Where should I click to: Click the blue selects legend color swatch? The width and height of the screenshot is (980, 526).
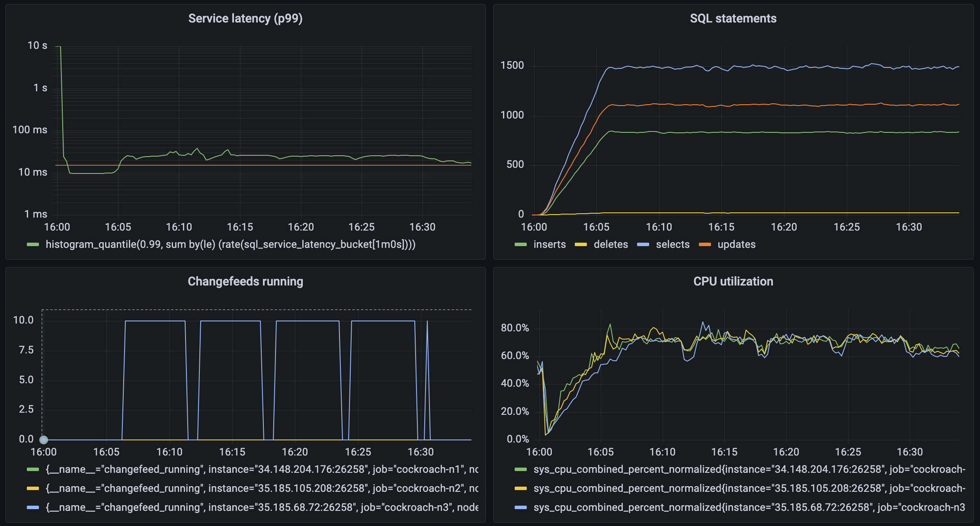pyautogui.click(x=643, y=245)
